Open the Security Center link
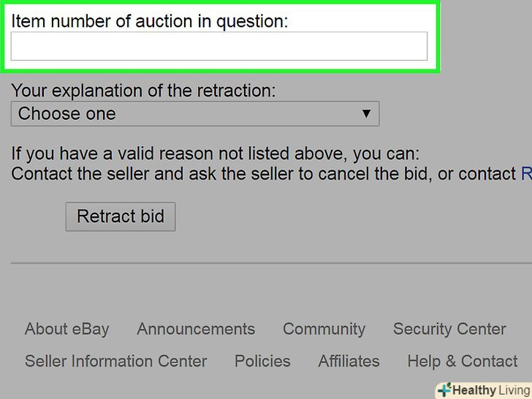The width and height of the screenshot is (532, 399). click(449, 329)
